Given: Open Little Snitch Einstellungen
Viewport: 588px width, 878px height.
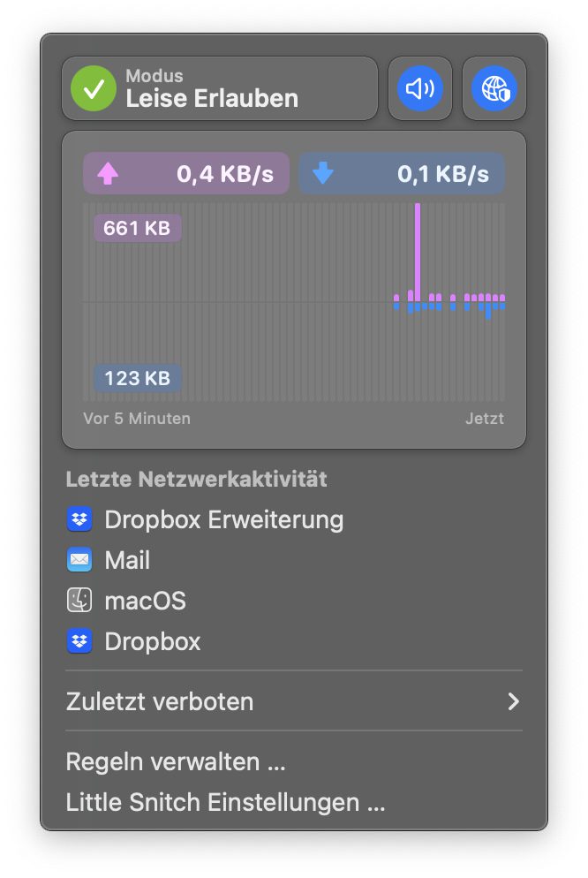Looking at the screenshot, I should [226, 803].
